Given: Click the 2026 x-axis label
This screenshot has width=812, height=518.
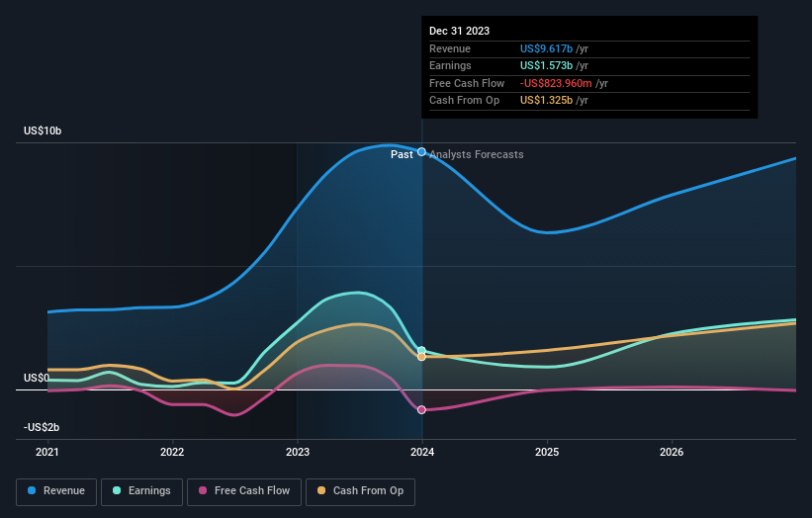Looking at the screenshot, I should coord(672,452).
